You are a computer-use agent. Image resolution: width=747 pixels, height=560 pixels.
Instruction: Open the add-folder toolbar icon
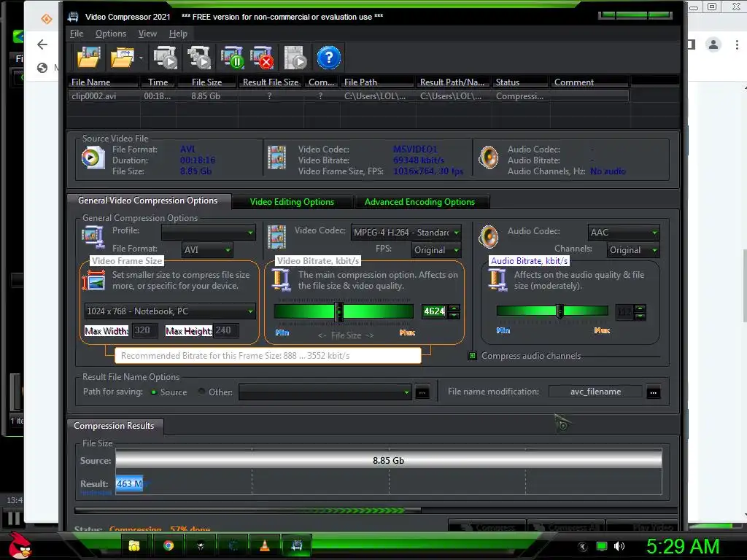[x=122, y=58]
